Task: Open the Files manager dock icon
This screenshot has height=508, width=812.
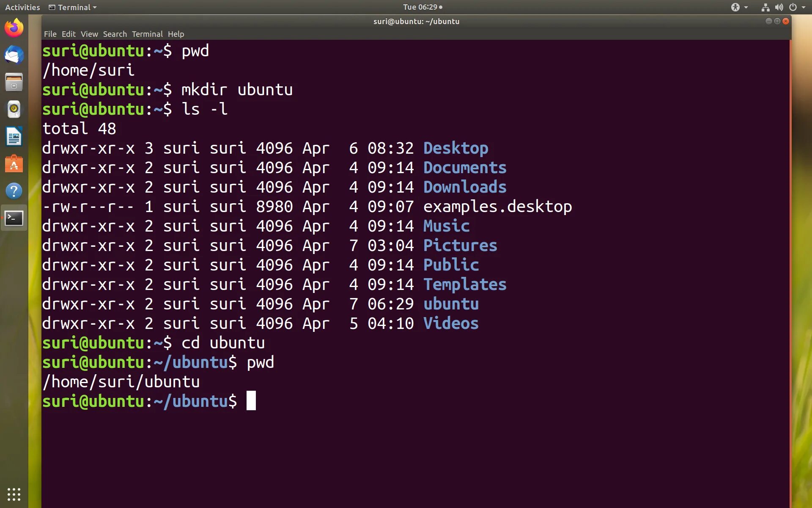Action: click(x=14, y=82)
